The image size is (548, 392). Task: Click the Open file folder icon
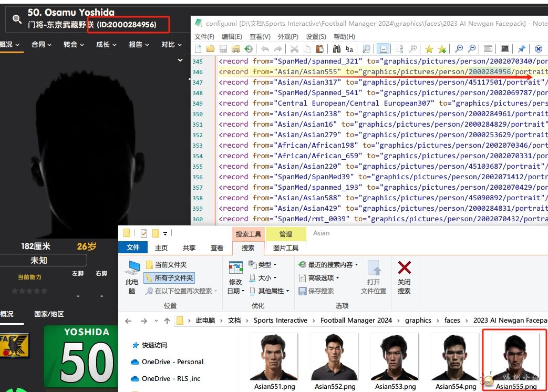tap(210, 49)
